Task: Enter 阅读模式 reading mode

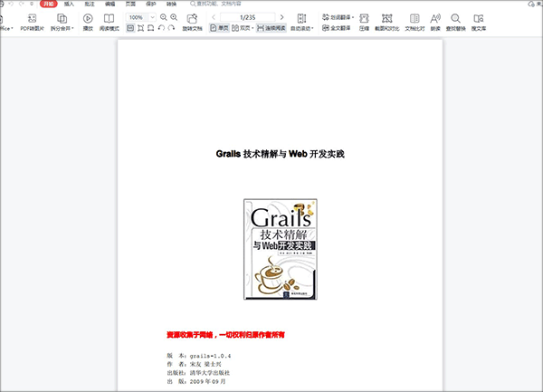Action: coord(110,22)
